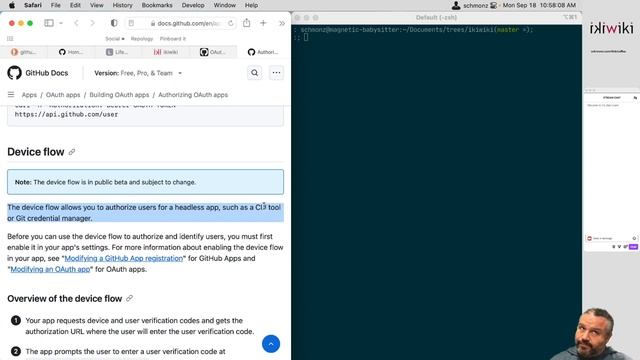Click the privacy shield icon
640x360 pixels.
[x=114, y=23]
